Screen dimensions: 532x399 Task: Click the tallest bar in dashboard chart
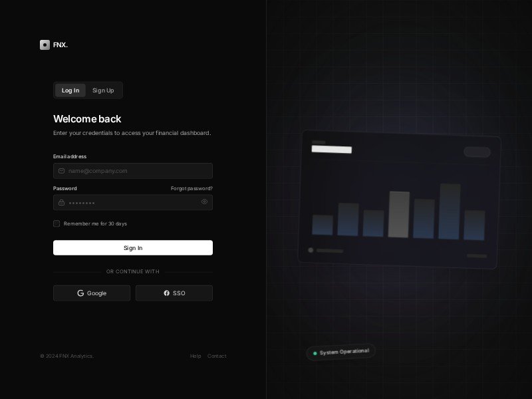450,211
